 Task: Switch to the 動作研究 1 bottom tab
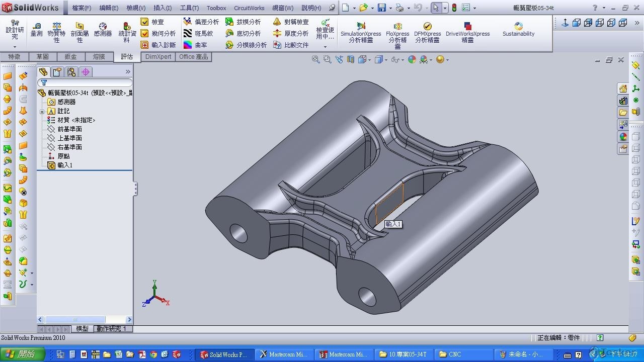111,328
